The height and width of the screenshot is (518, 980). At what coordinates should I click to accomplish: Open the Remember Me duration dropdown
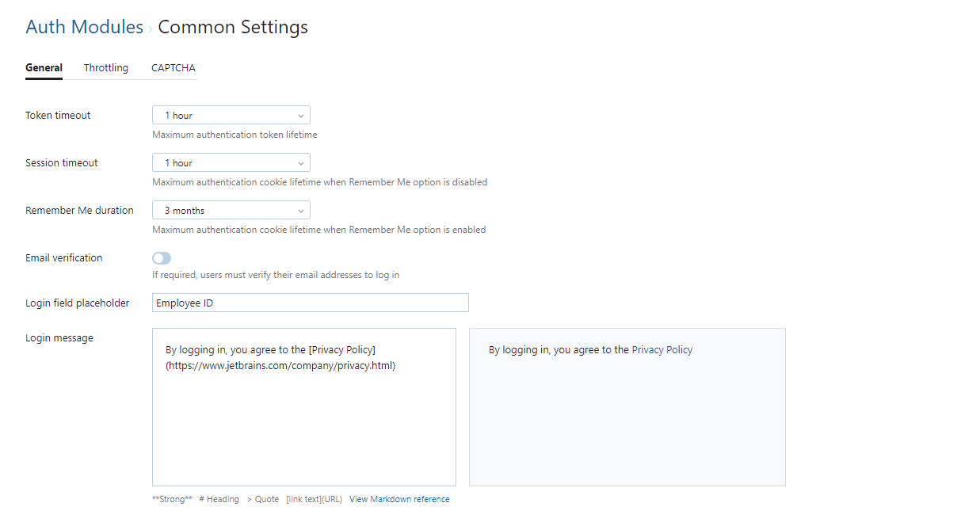pyautogui.click(x=231, y=211)
